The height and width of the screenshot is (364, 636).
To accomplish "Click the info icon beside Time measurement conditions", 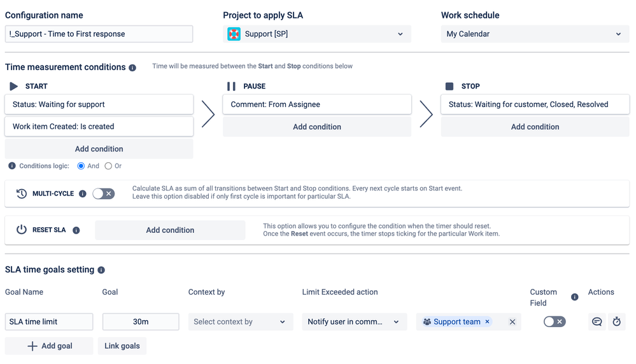I will click(x=132, y=67).
